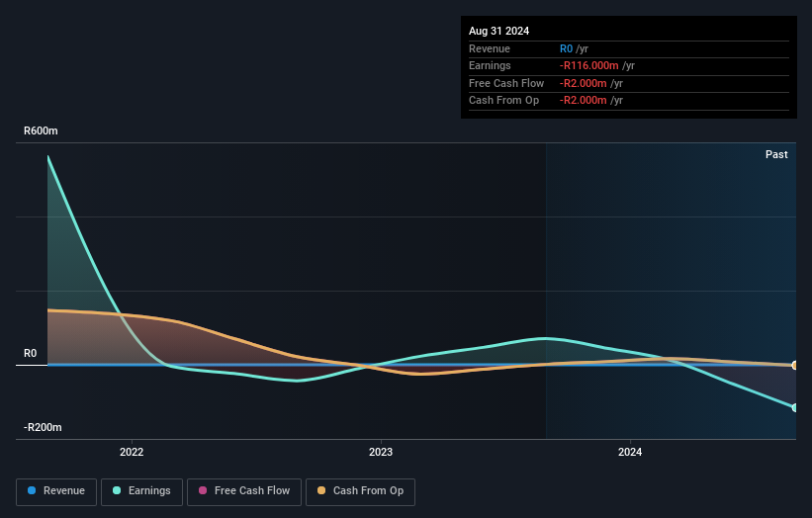Click the Free Cash Flow tooltip label
This screenshot has height=518, width=812.
click(506, 83)
